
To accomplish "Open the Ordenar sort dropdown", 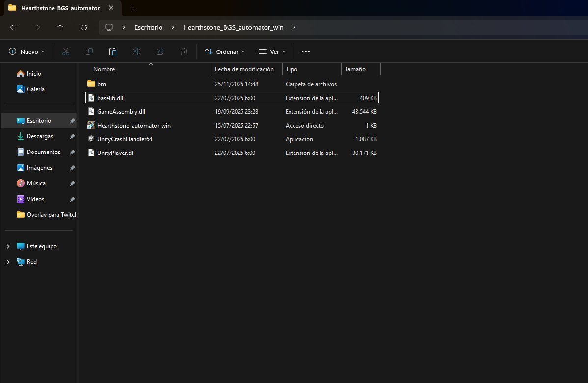I will (225, 51).
